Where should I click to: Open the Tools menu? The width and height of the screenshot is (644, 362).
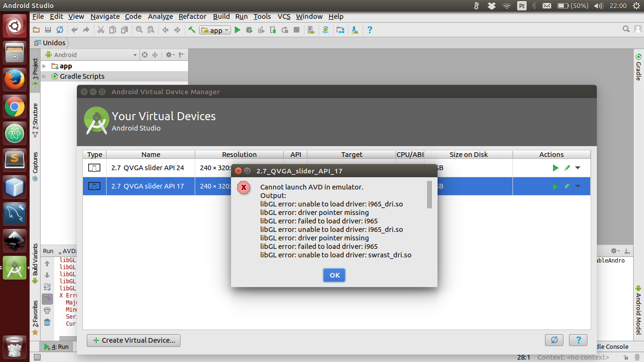(262, 16)
